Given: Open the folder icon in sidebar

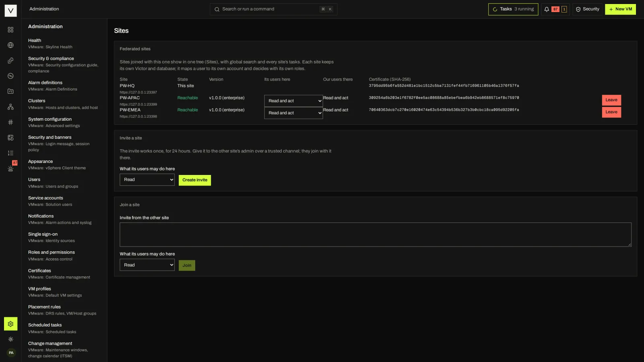Looking at the screenshot, I should tap(10, 91).
